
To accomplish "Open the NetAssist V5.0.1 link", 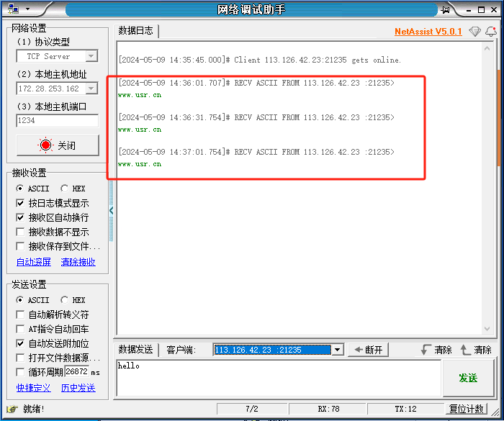I will (x=428, y=32).
